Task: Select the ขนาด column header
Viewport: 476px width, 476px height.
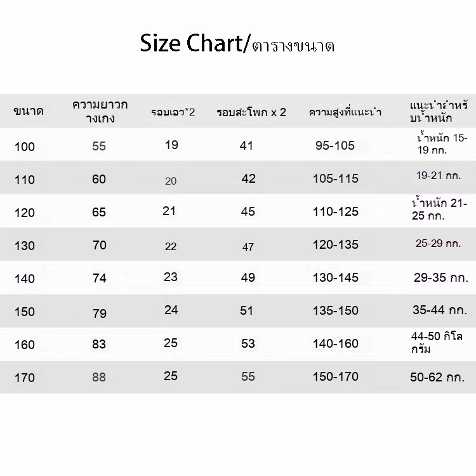Action: (29, 111)
